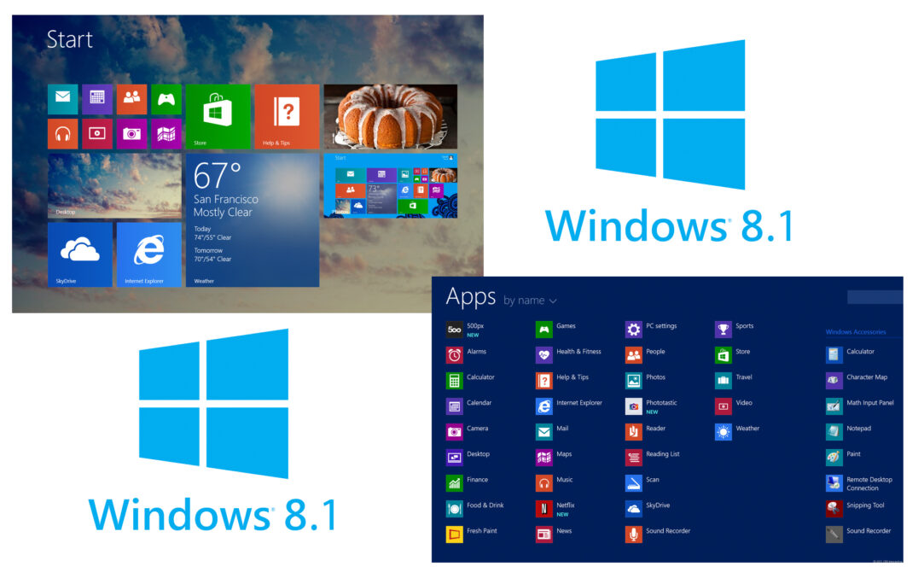Open the Internet Explorer tile on Start screen
Screen dimensions: 924x578
[148, 254]
